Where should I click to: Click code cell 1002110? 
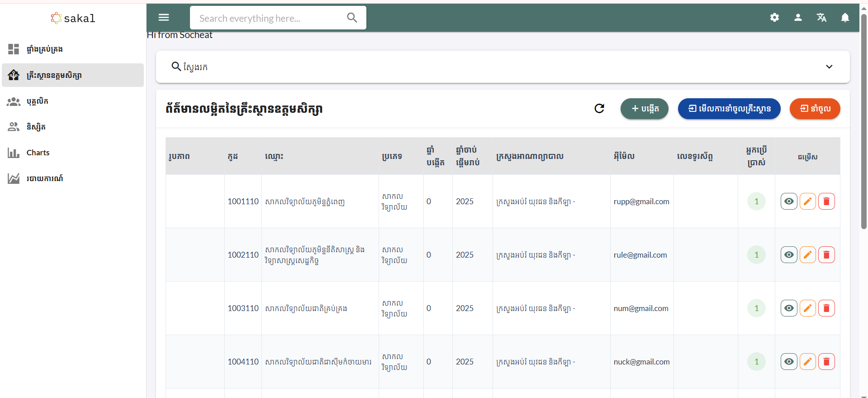click(x=243, y=255)
